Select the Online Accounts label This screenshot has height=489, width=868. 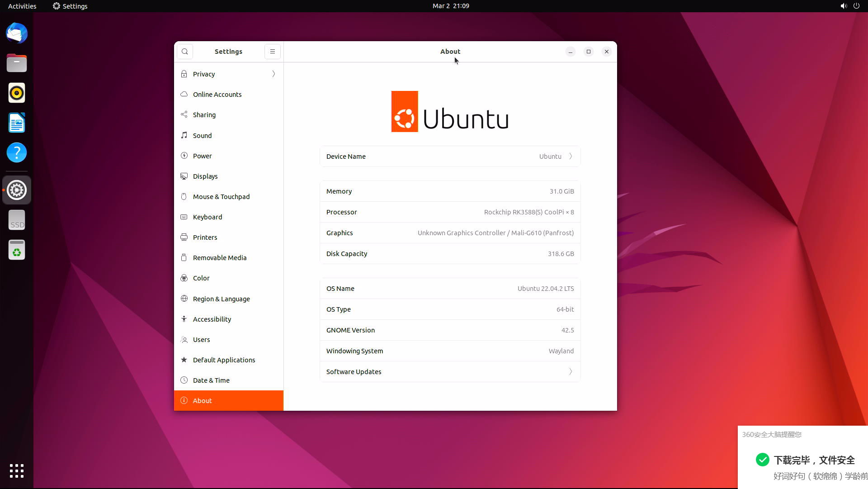pos(217,95)
